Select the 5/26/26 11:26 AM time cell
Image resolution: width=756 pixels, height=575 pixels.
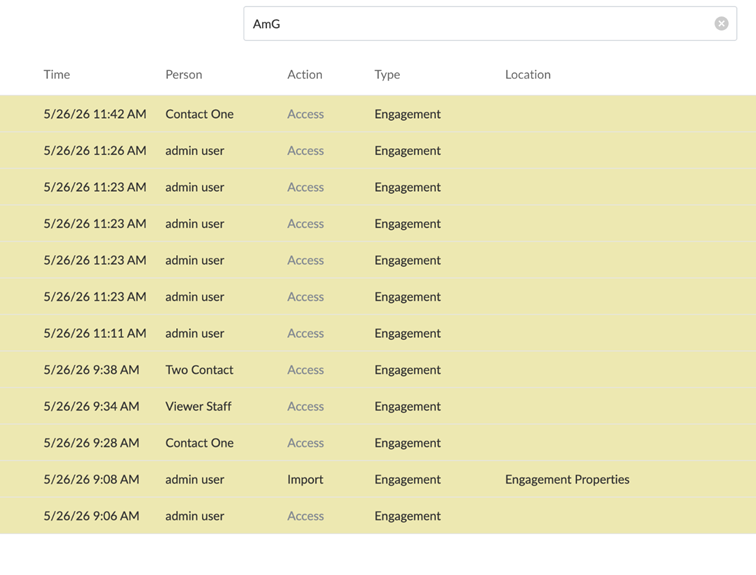point(95,151)
